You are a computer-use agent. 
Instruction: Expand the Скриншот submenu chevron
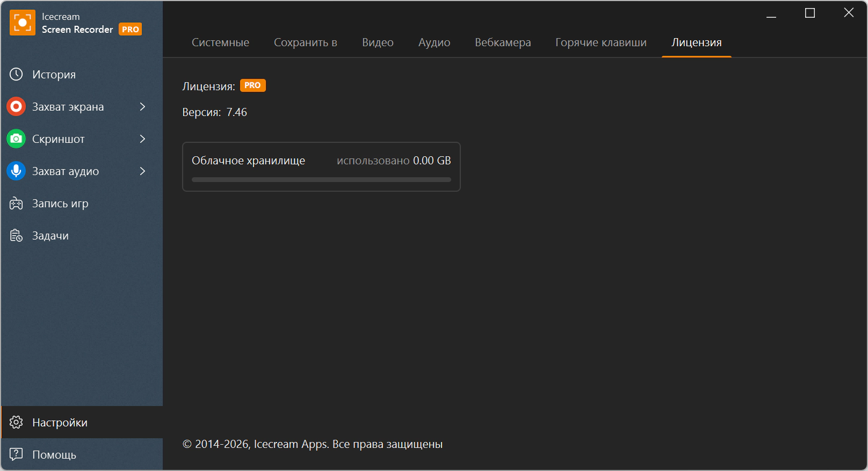(142, 139)
